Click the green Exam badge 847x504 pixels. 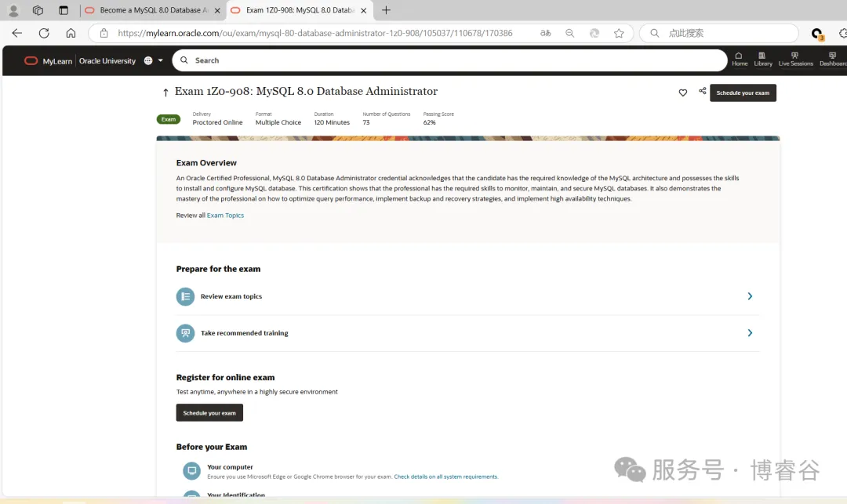coord(169,119)
